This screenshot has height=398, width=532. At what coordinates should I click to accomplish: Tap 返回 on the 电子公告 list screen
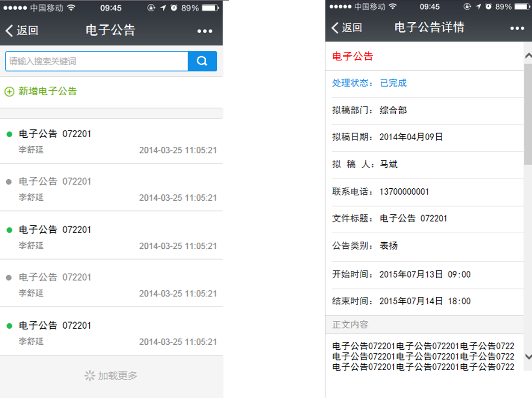click(27, 30)
